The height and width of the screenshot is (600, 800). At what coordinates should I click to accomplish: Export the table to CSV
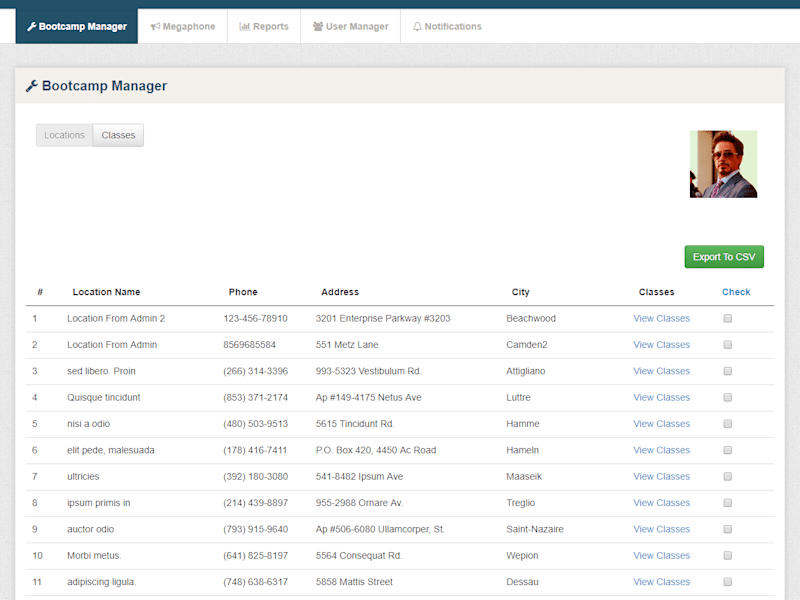click(724, 257)
